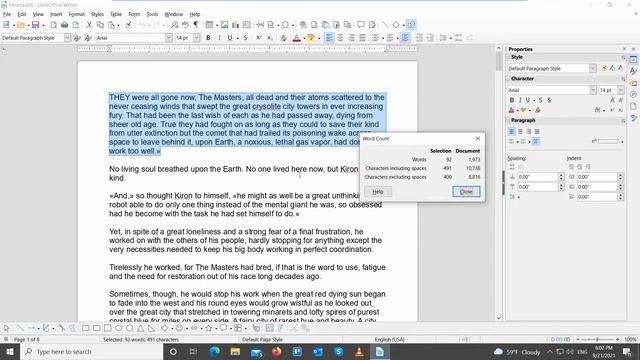Move the status bar zoom slider

tap(597, 339)
